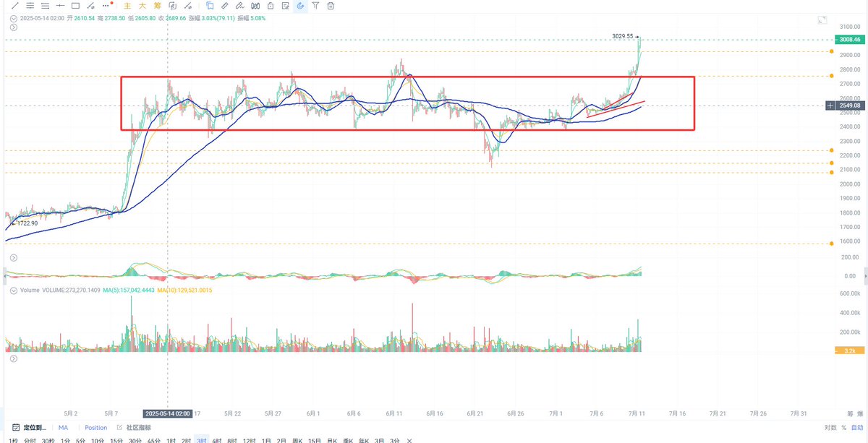Collapse the main chart info chevron
The height and width of the screenshot is (443, 868).
tap(14, 18)
